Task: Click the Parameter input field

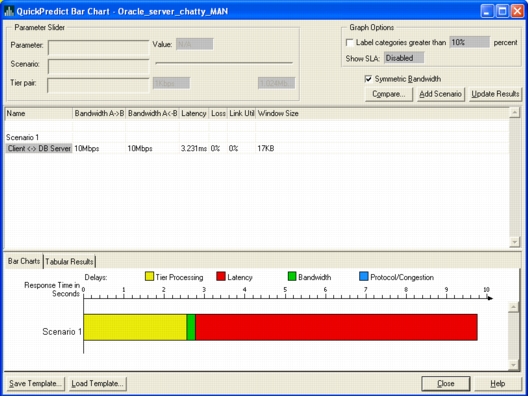Action: (x=98, y=48)
